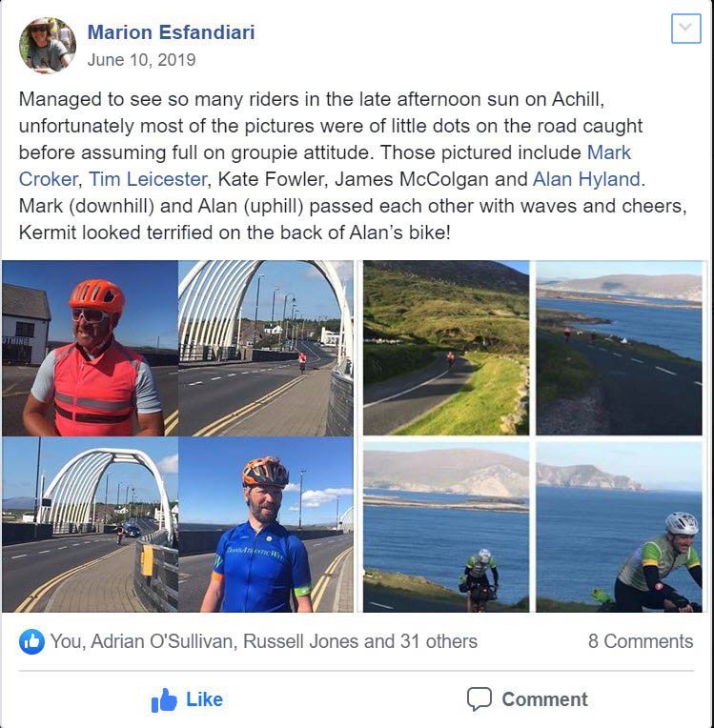Open photo of rider in orange helmet
714x728 pixels.
point(90,348)
